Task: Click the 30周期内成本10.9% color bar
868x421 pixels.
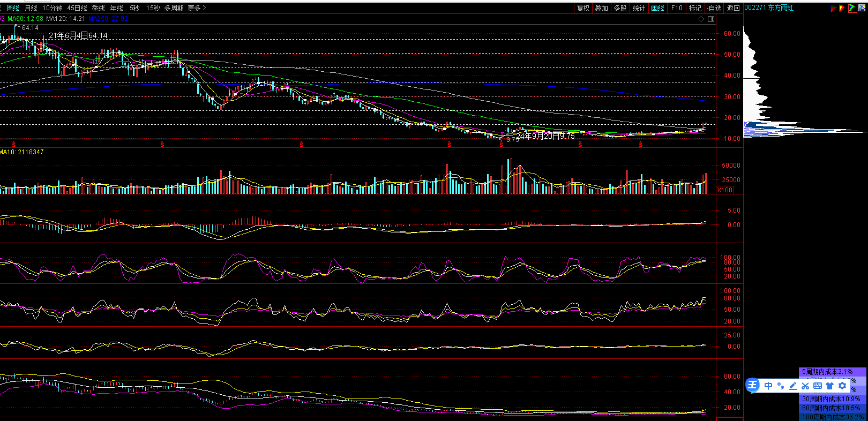Action: [832, 399]
